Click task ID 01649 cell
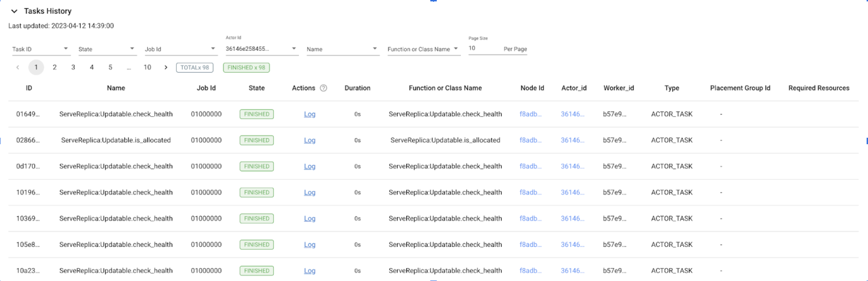This screenshot has width=868, height=281. (28, 114)
